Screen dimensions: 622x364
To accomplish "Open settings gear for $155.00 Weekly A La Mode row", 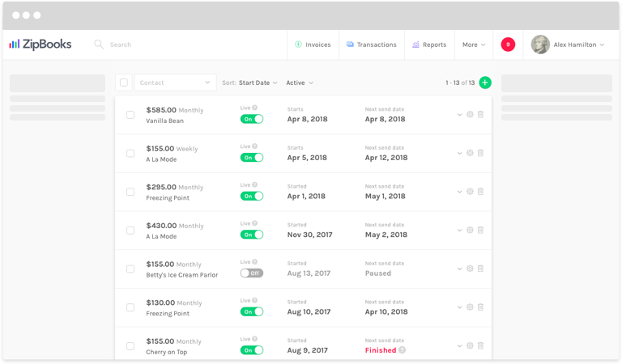I will pyautogui.click(x=470, y=153).
